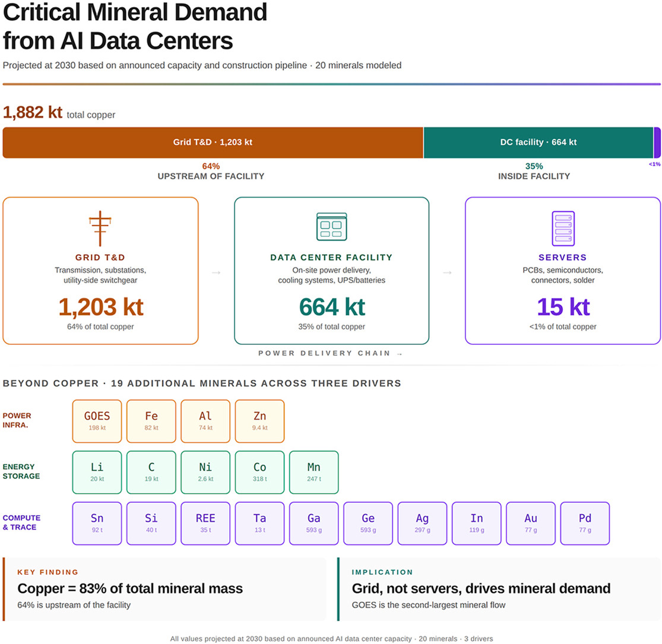
Task: Click 'GOES is the second-largest mineral flow'
Action: pyautogui.click(x=429, y=605)
